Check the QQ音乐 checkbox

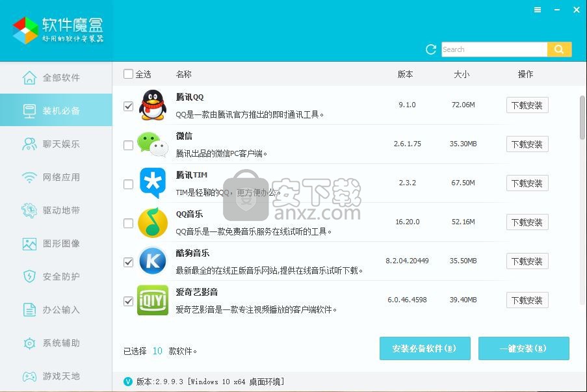coord(128,223)
